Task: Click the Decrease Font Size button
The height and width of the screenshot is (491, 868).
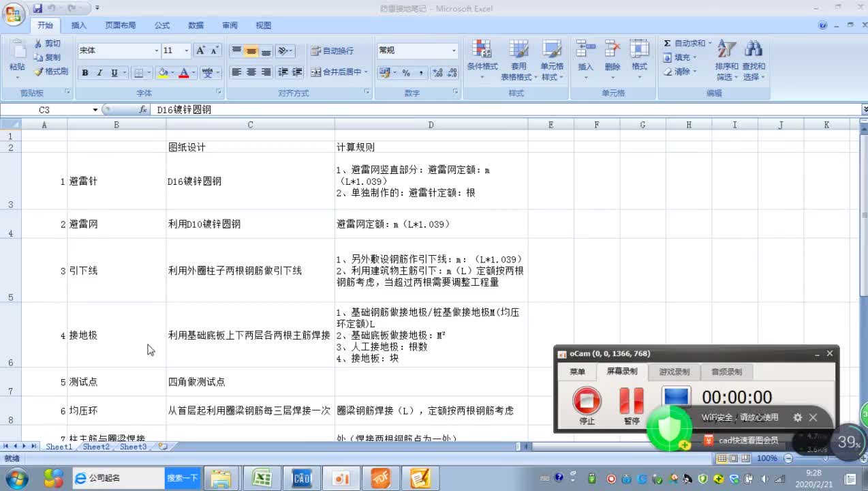Action: click(215, 50)
